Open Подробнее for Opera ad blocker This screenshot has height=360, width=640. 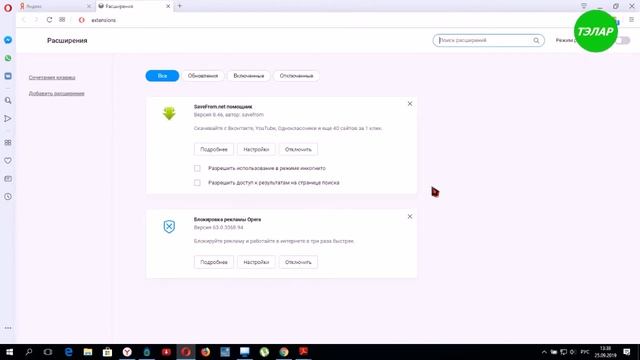214,262
